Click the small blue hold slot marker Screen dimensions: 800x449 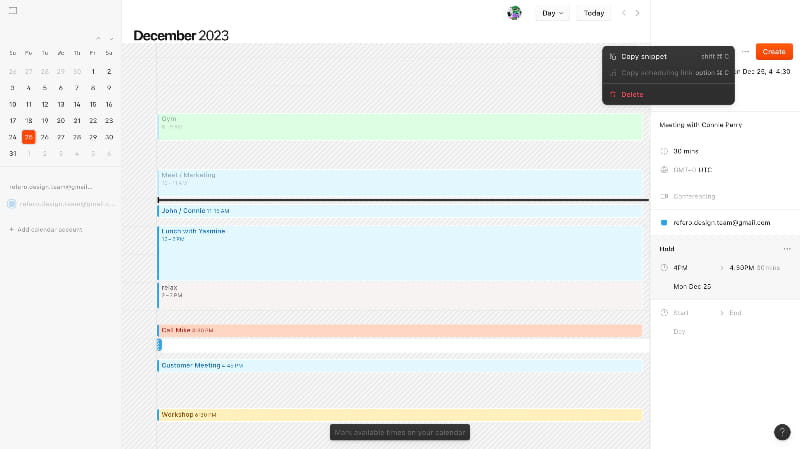click(x=159, y=345)
